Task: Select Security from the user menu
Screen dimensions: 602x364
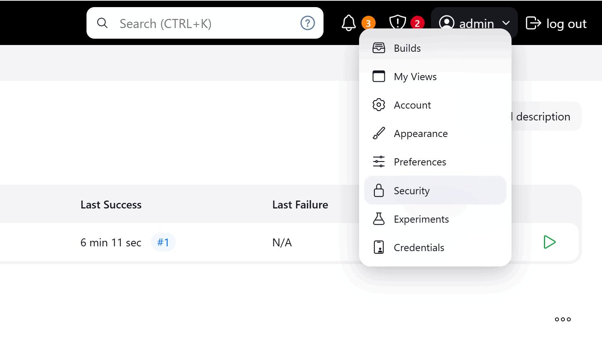Action: point(412,190)
